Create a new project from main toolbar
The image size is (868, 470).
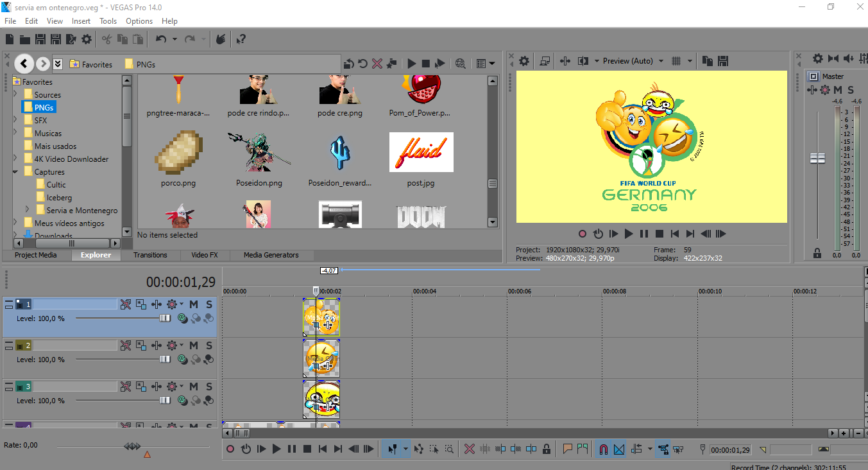tap(10, 39)
